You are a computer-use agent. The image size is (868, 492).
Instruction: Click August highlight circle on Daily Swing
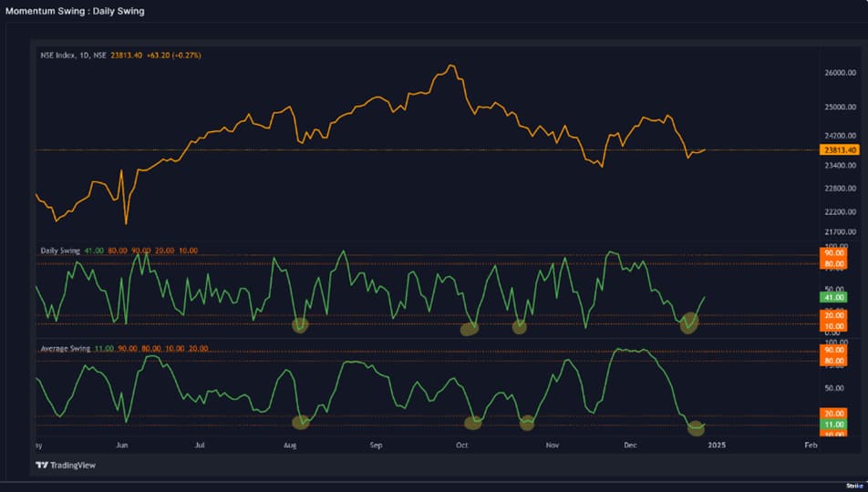[x=300, y=323]
